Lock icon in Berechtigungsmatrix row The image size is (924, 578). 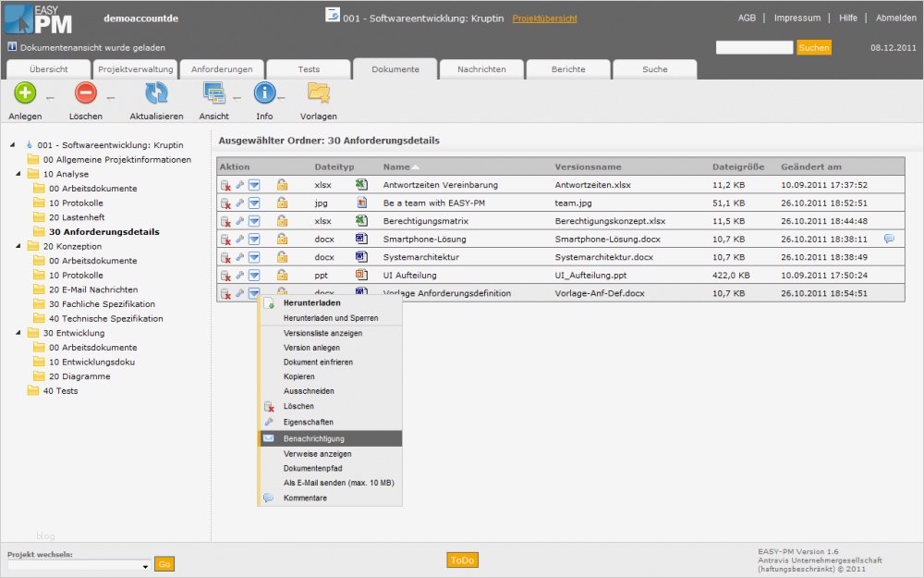click(x=282, y=221)
